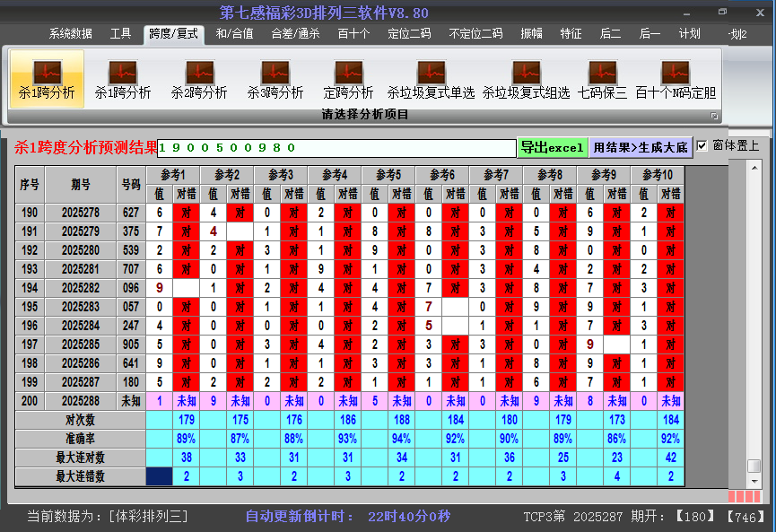Toggle the 窗体置上 checkbox
776x532 pixels.
coord(702,146)
